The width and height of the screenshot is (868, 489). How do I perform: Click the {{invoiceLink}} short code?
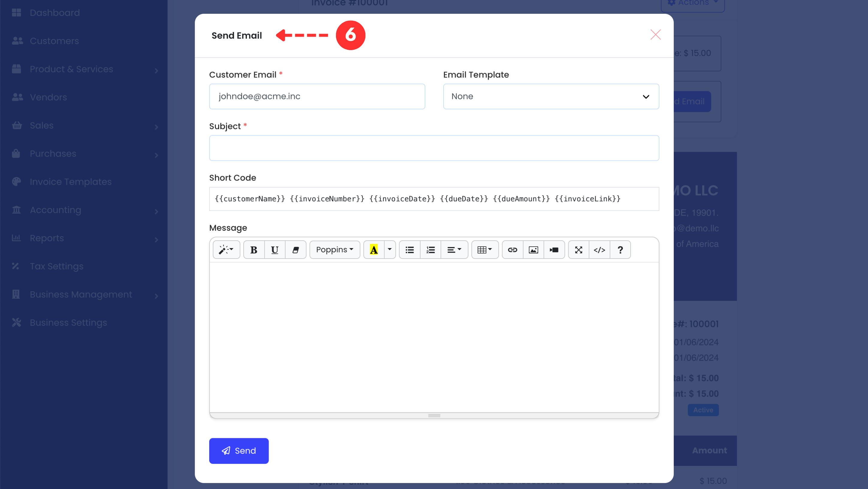[x=588, y=199]
